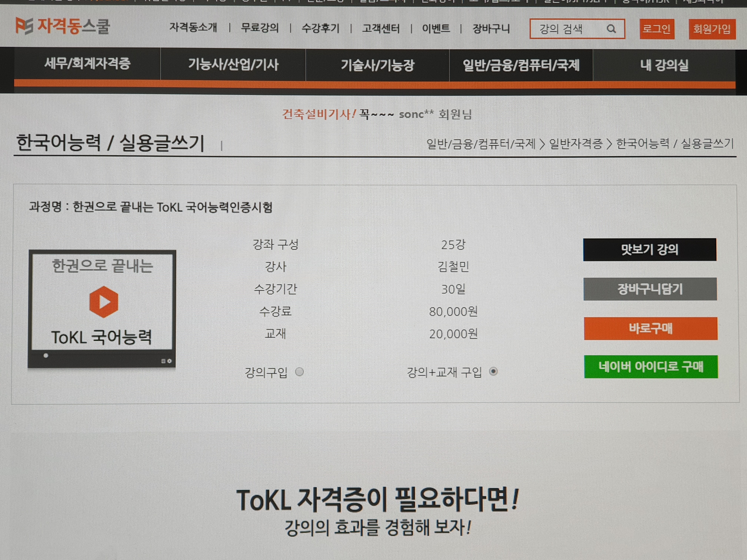Image resolution: width=747 pixels, height=560 pixels.
Task: Click the 맛보기 강의 button
Action: tap(649, 249)
